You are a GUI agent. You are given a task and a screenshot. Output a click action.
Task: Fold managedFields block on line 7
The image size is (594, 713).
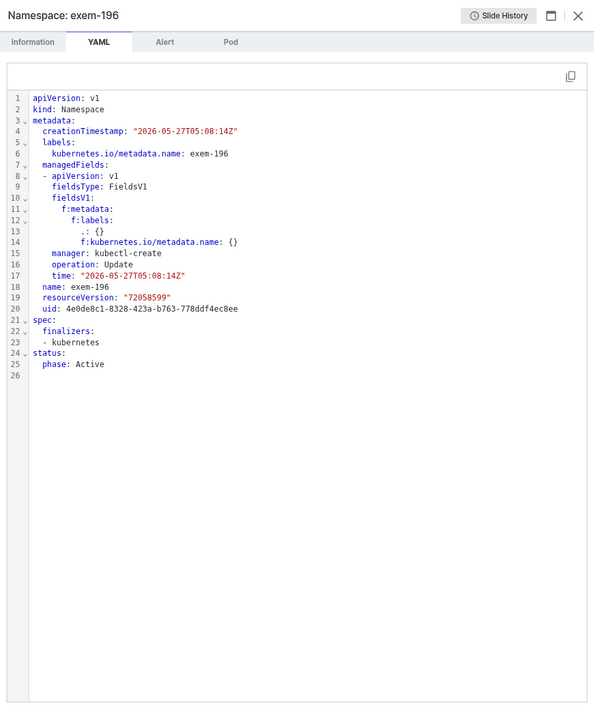(x=25, y=166)
